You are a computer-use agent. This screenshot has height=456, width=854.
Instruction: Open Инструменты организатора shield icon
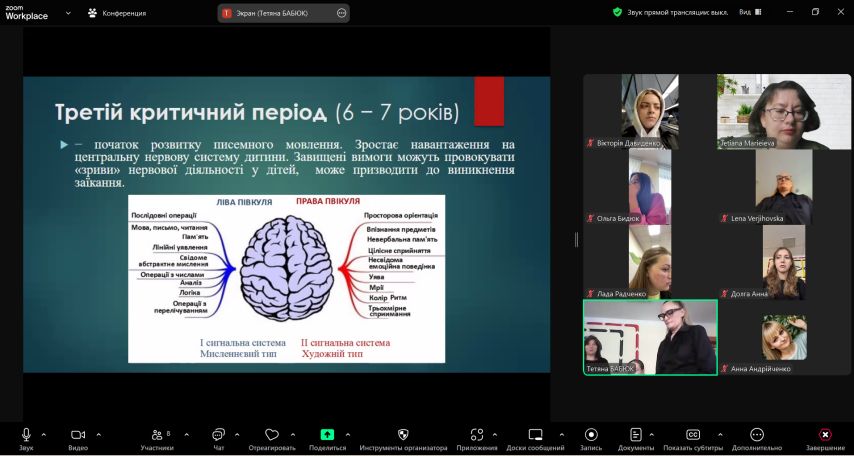tap(403, 435)
